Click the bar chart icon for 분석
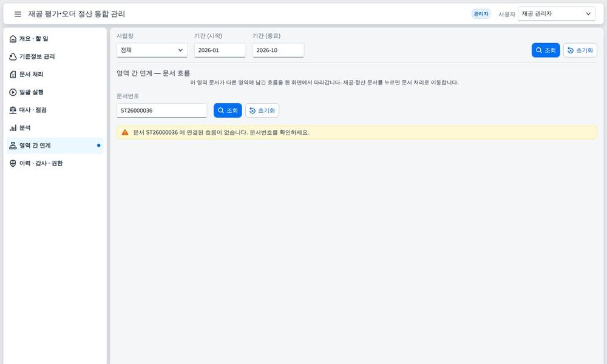This screenshot has height=364, width=607. point(13,127)
